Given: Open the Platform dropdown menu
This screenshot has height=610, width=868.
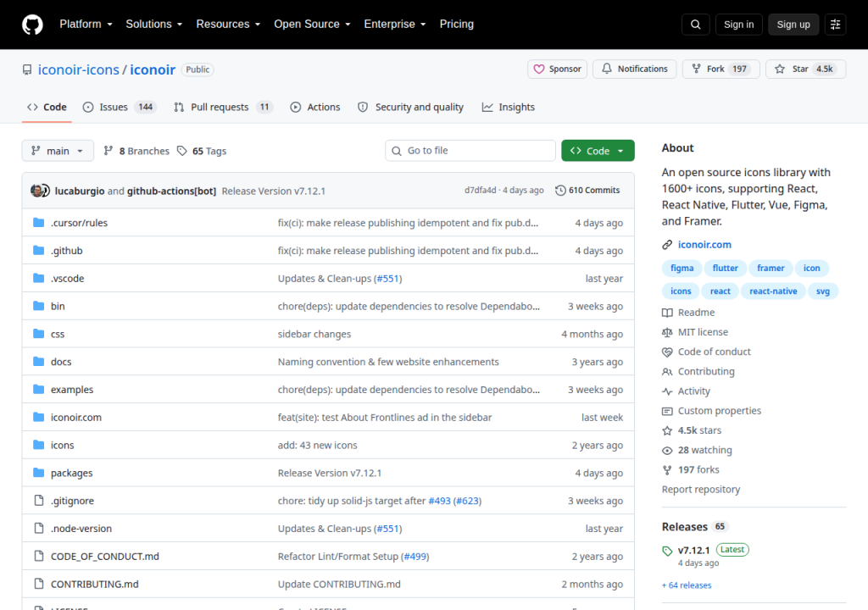Looking at the screenshot, I should point(86,25).
